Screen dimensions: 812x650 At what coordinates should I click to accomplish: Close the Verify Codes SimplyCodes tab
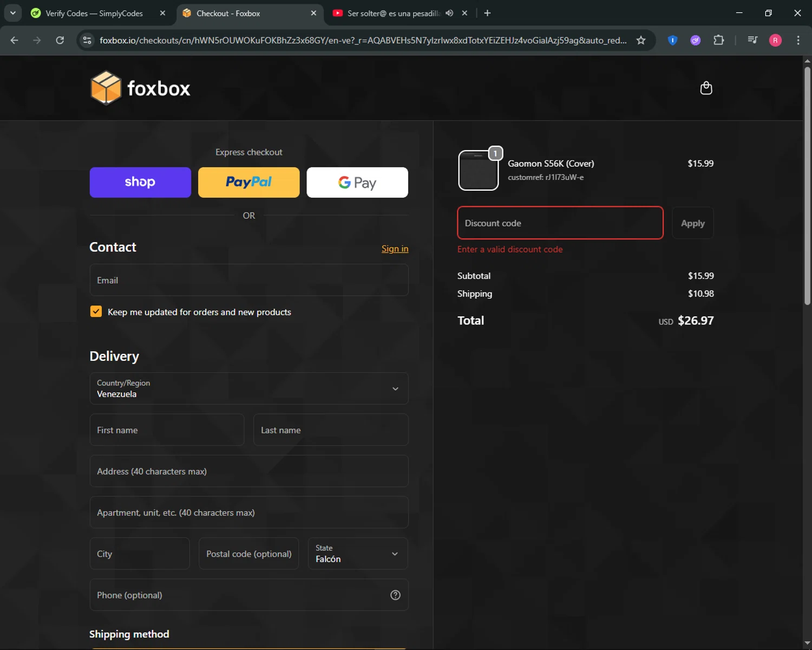pyautogui.click(x=162, y=13)
